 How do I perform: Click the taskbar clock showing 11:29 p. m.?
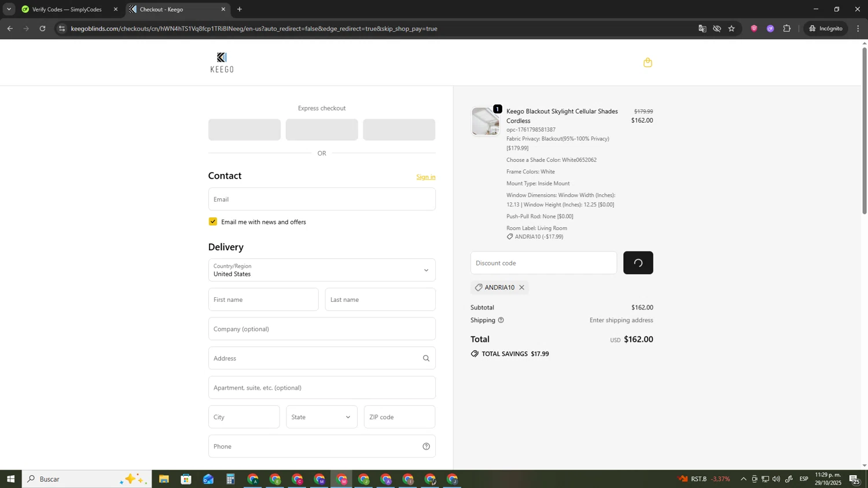point(828,479)
